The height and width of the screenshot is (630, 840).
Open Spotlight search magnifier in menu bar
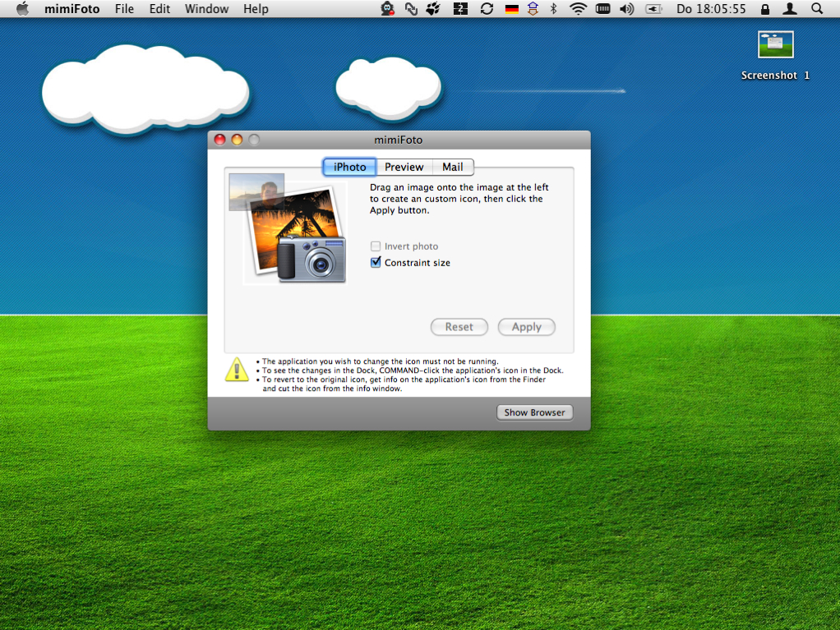click(x=817, y=8)
